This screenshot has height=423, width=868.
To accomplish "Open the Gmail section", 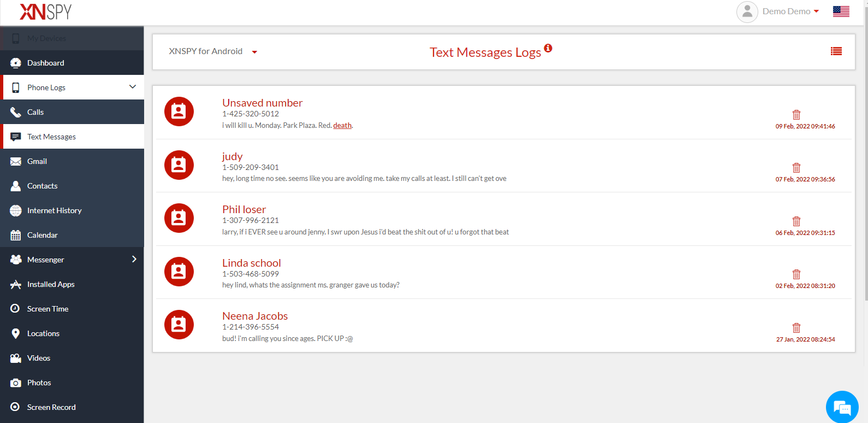I will click(x=72, y=161).
